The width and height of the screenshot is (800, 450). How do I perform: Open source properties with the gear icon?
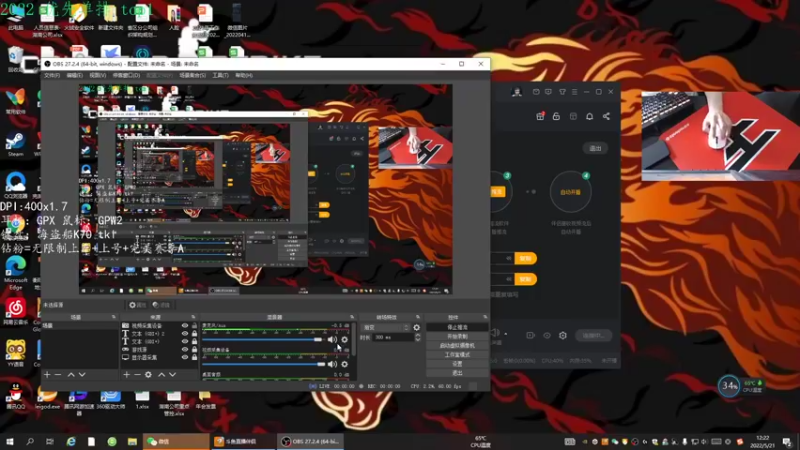148,374
